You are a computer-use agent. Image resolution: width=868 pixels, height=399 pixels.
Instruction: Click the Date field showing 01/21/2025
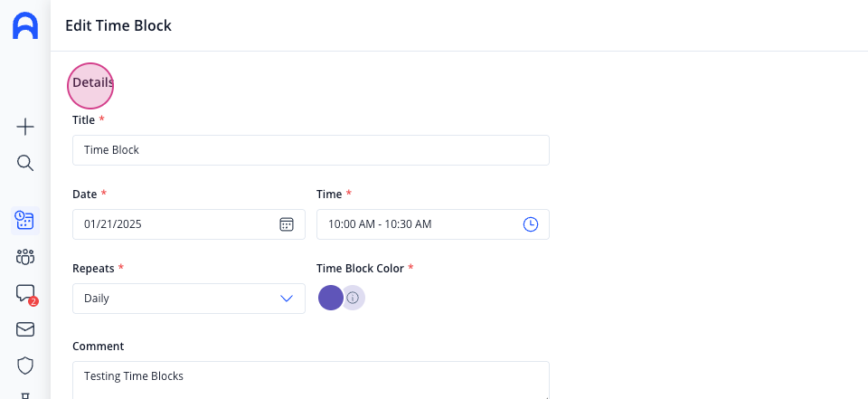189,223
